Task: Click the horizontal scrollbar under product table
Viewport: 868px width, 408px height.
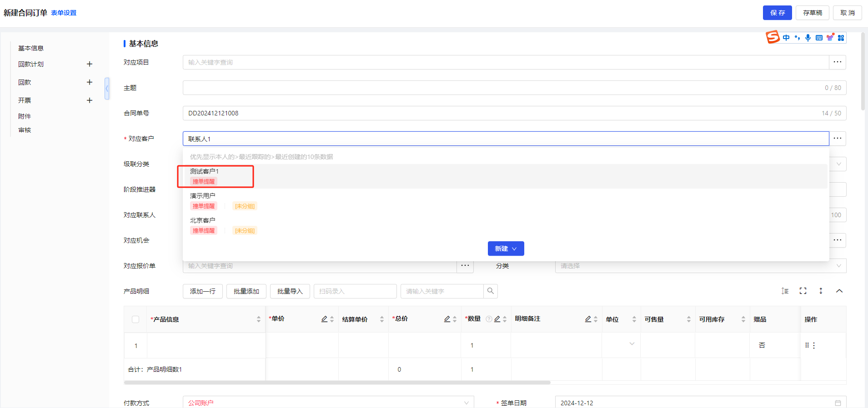Action: pos(337,383)
